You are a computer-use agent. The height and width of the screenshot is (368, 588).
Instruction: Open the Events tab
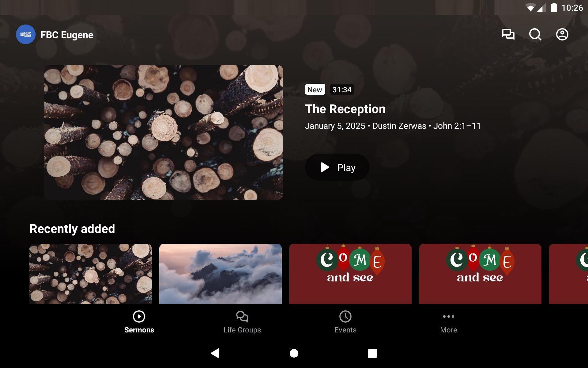345,322
